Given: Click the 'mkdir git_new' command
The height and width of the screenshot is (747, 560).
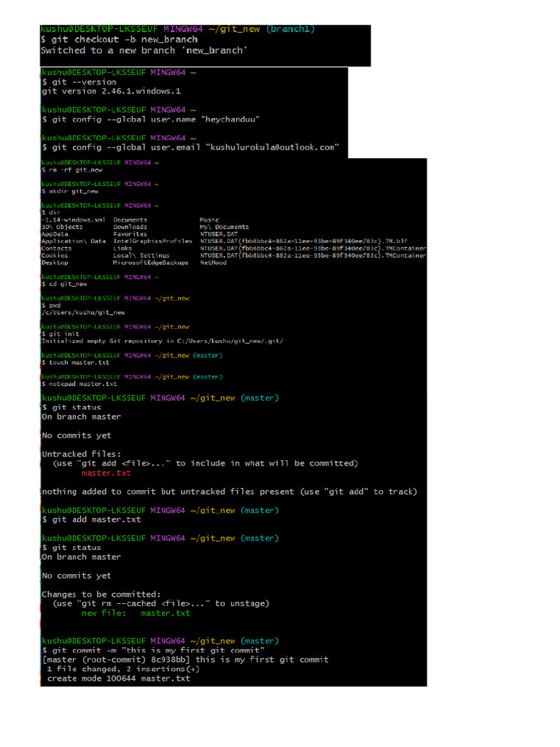Looking at the screenshot, I should click(70, 191).
